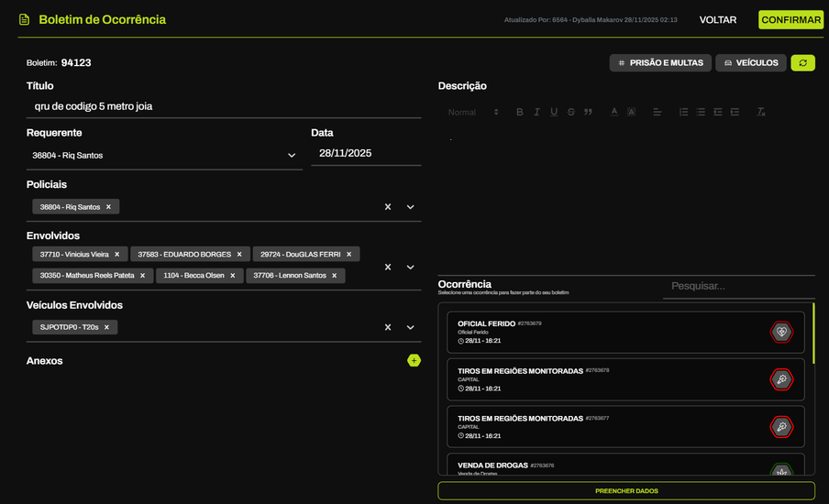Screen dimensions: 829x504
Task: Open the Requerente dropdown
Action: (292, 155)
